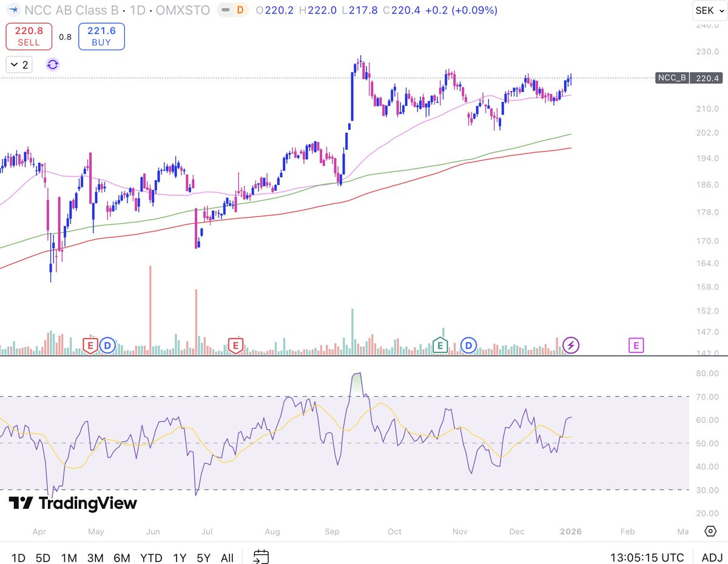The image size is (728, 564).
Task: Click the NCC_B price axis tag
Action: (x=672, y=78)
